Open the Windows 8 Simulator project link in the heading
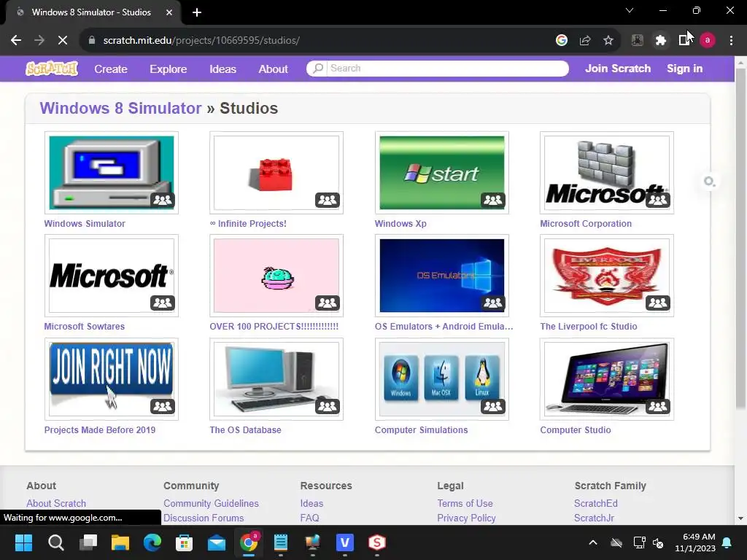 click(x=120, y=108)
